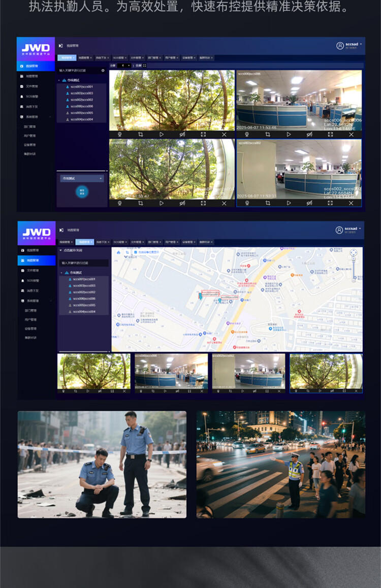The height and width of the screenshot is (588, 381).
Task: Click the circular pan control on the map
Action: click(x=354, y=253)
